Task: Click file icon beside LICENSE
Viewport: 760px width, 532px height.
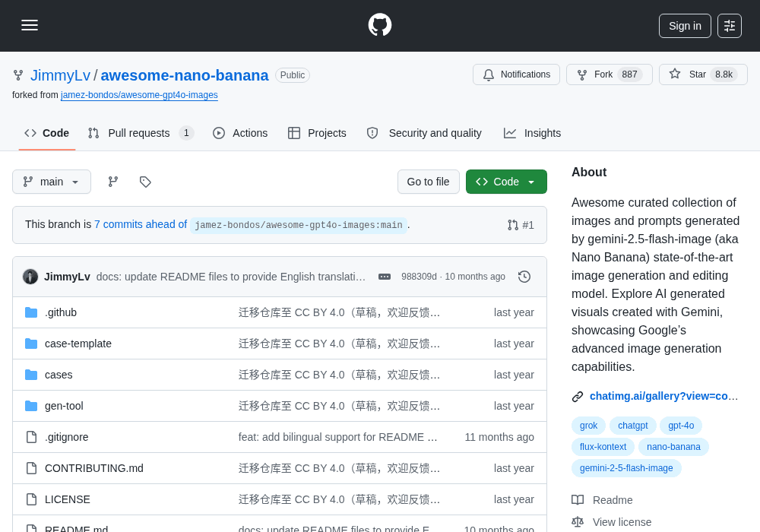Action: coord(31,499)
